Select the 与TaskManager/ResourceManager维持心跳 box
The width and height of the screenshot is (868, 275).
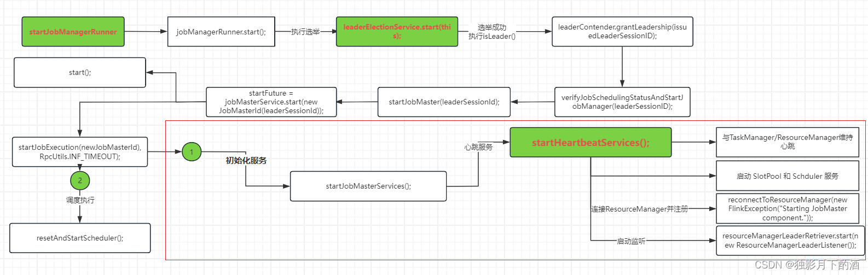click(788, 142)
